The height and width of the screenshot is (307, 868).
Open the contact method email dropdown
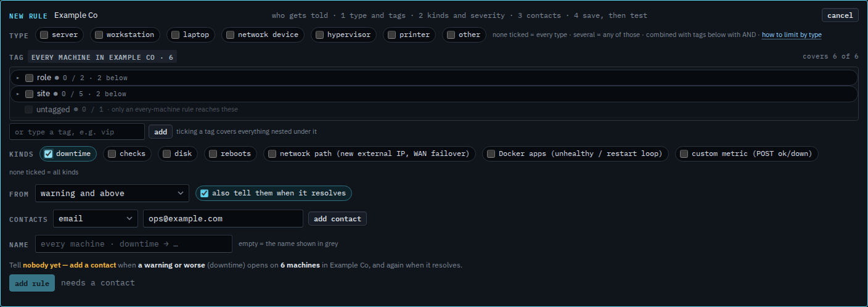coord(96,219)
